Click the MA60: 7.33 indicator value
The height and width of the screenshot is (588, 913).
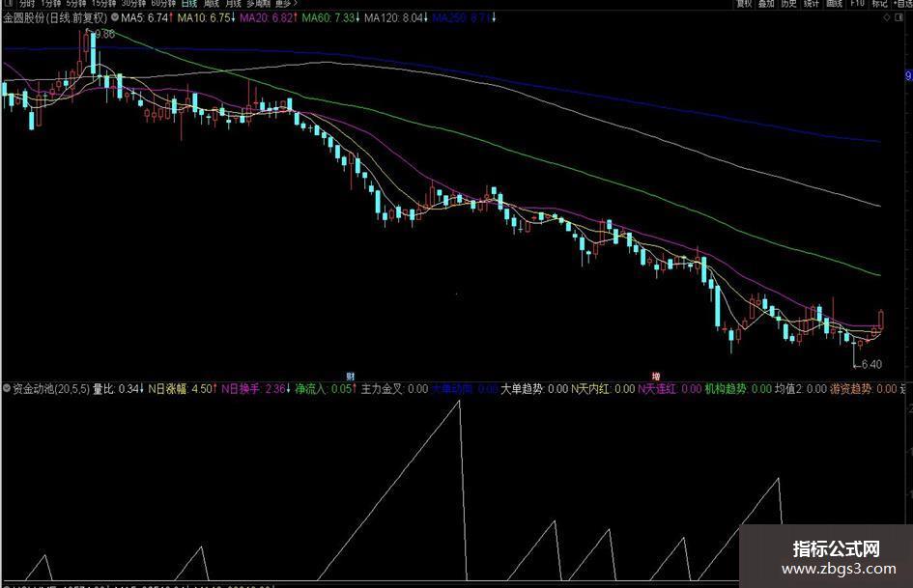330,18
